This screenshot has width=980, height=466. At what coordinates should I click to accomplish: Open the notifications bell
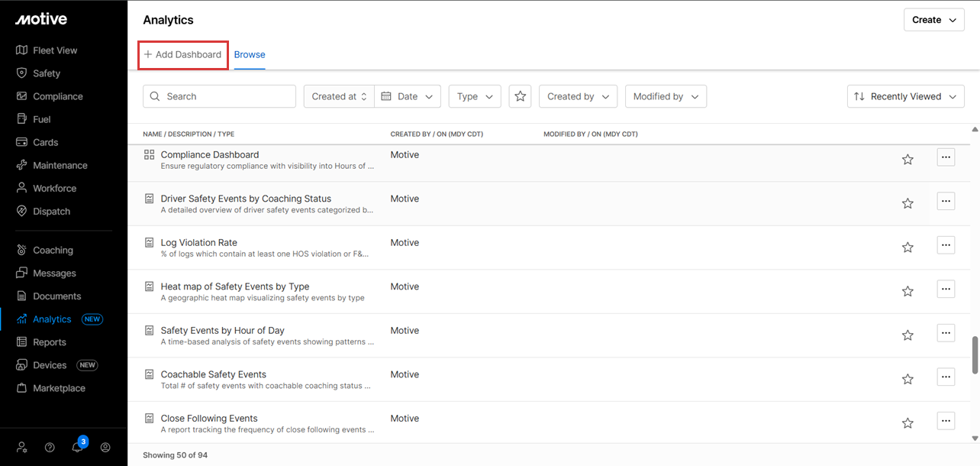[77, 448]
